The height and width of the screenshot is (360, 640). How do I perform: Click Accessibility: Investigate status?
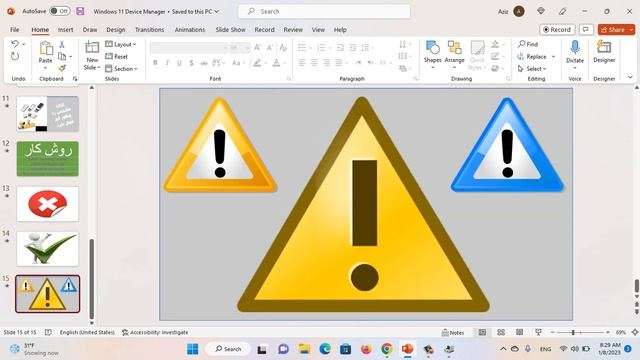[x=155, y=332]
